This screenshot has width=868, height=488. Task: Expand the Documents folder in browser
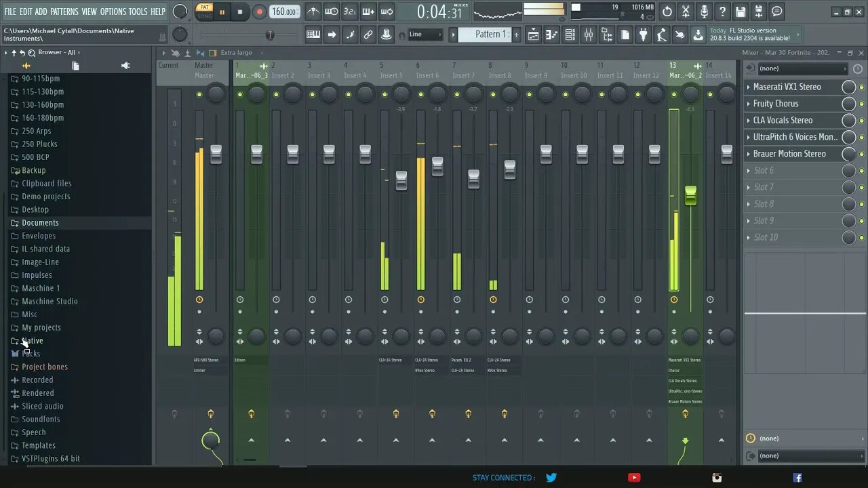(40, 222)
